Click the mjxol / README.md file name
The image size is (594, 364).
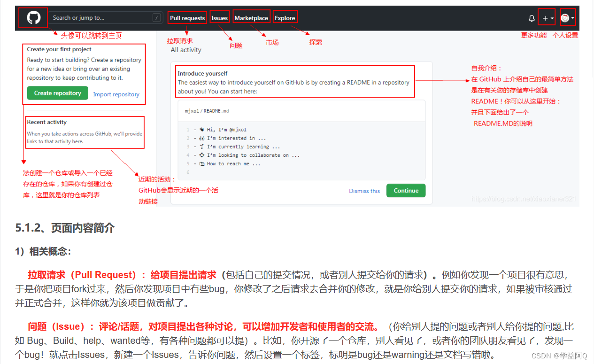207,111
